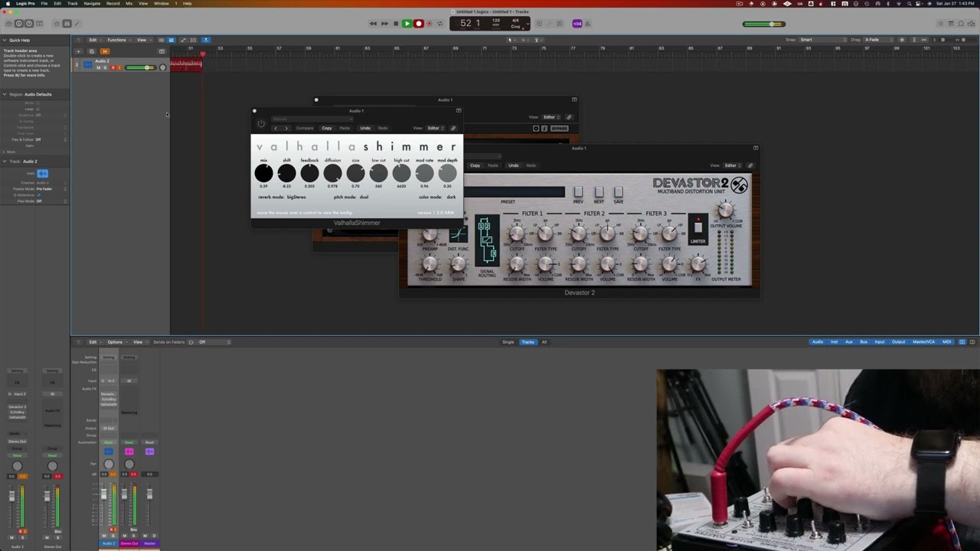Click Copy in ValhallaShimmer plugin header
Screen dimensions: 980x551
(327, 129)
